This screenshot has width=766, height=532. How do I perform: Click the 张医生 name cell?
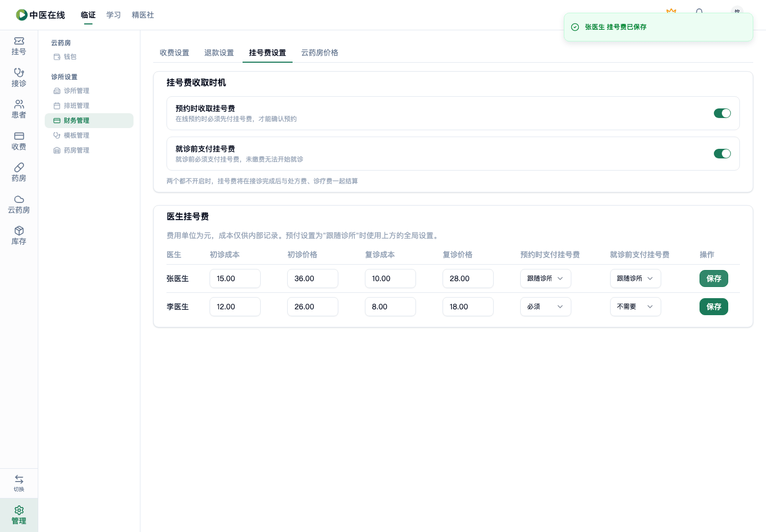coord(178,278)
